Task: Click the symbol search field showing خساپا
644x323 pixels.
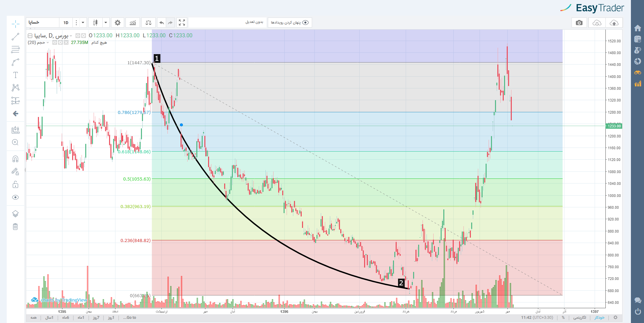Action: pyautogui.click(x=43, y=23)
